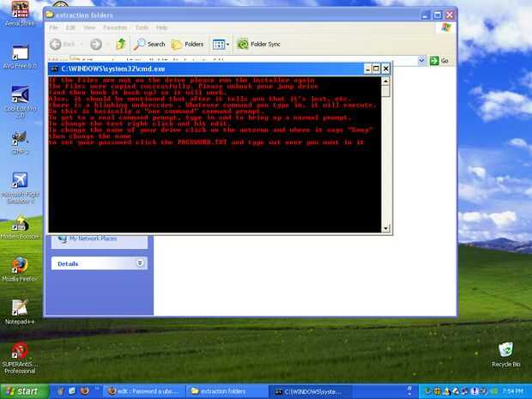Click the top-left Aerial Strike desktop icon

(x=20, y=14)
